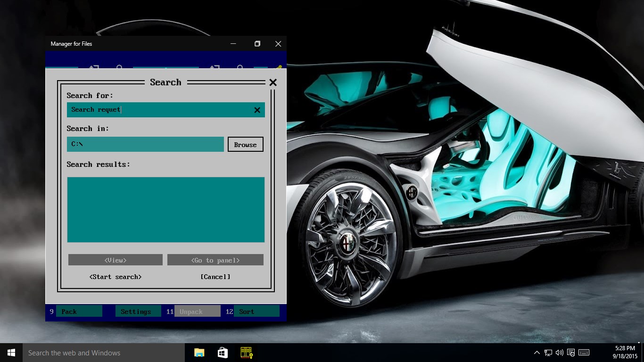
Task: Cancel the search dialog
Action: [215, 277]
